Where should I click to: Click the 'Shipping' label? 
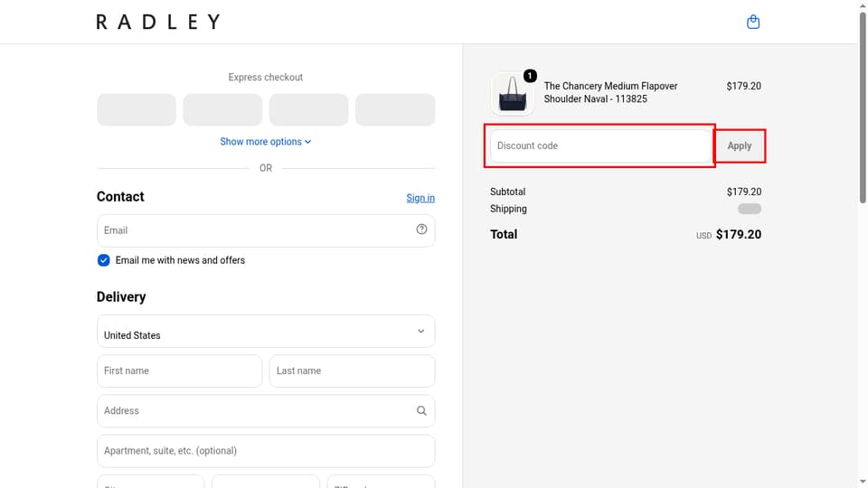pyautogui.click(x=508, y=209)
